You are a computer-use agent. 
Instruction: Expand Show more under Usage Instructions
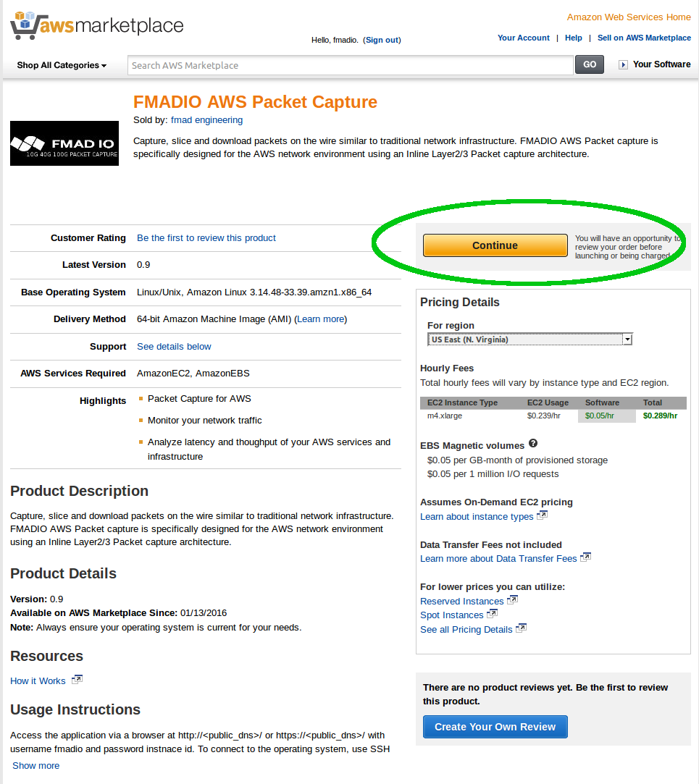(x=35, y=765)
